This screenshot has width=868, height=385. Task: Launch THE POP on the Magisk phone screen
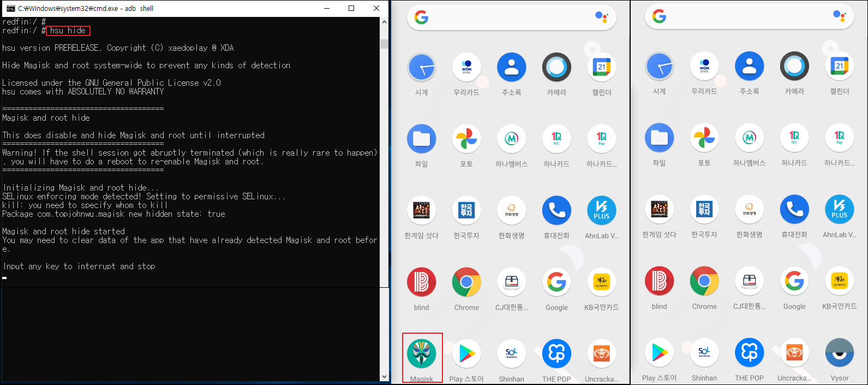[556, 354]
